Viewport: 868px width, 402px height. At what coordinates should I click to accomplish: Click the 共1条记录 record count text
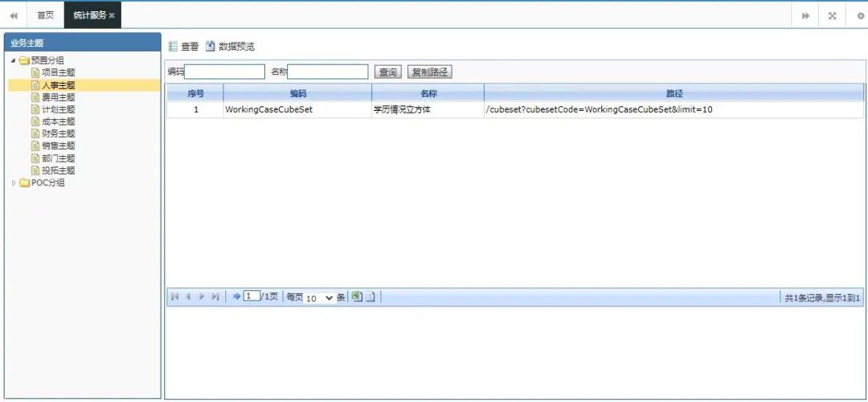[x=822, y=298]
